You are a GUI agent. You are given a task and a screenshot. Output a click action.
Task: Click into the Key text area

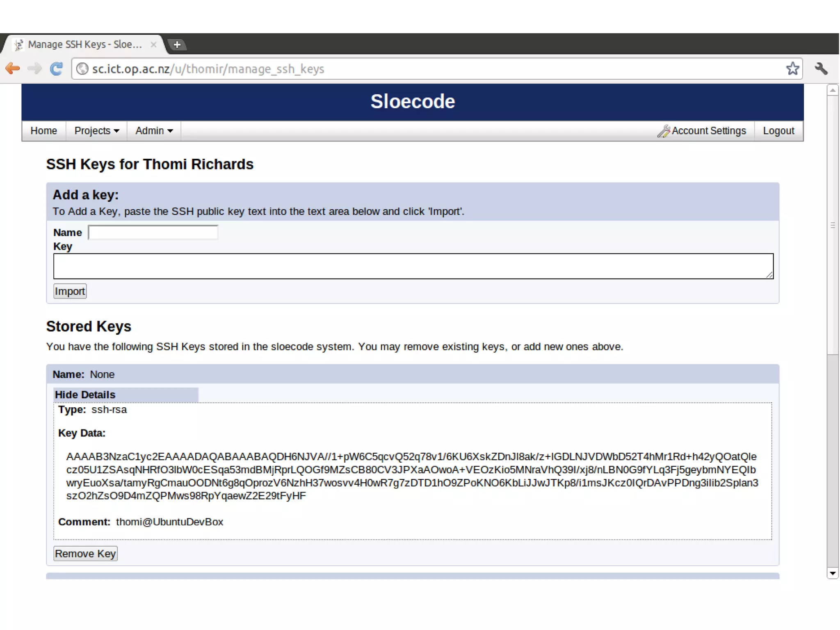413,266
